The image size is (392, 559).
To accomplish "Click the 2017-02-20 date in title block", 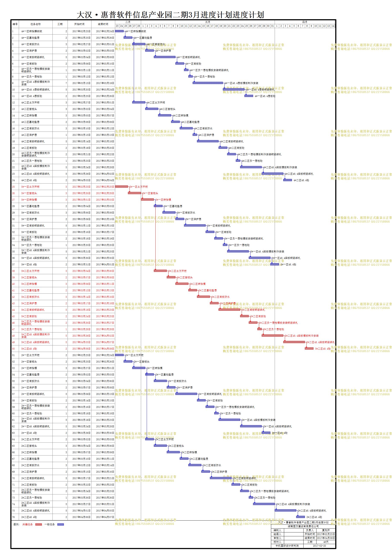I will tap(320, 546).
